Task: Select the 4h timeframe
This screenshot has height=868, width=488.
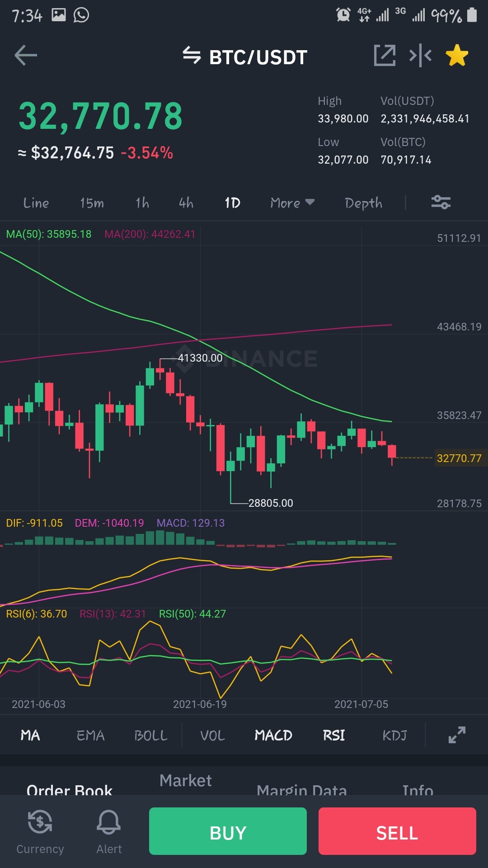Action: tap(186, 203)
